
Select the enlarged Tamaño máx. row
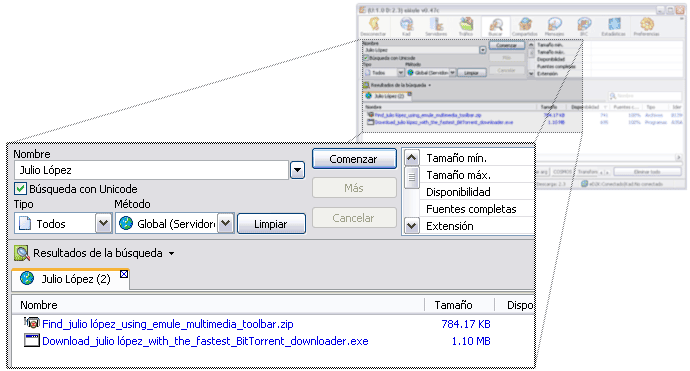pyautogui.click(x=477, y=175)
